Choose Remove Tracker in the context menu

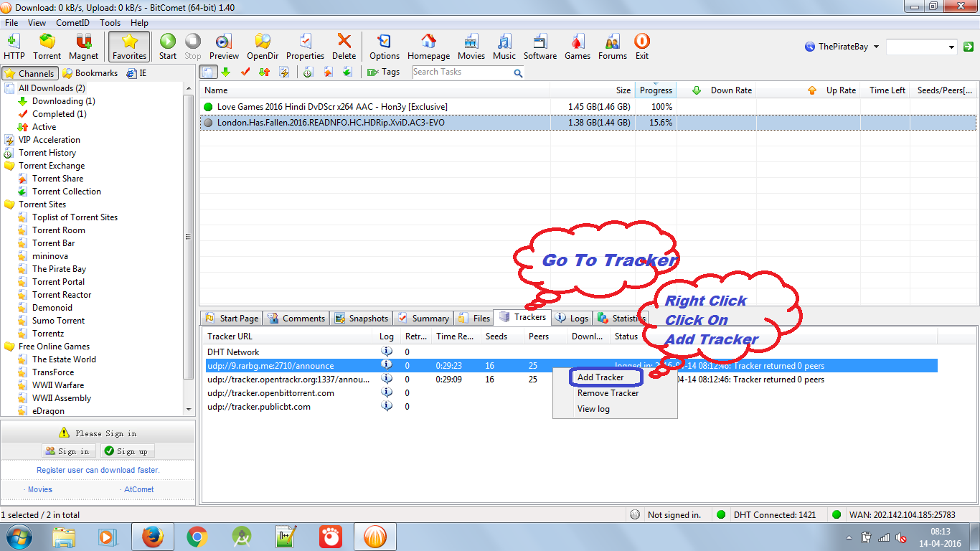608,393
